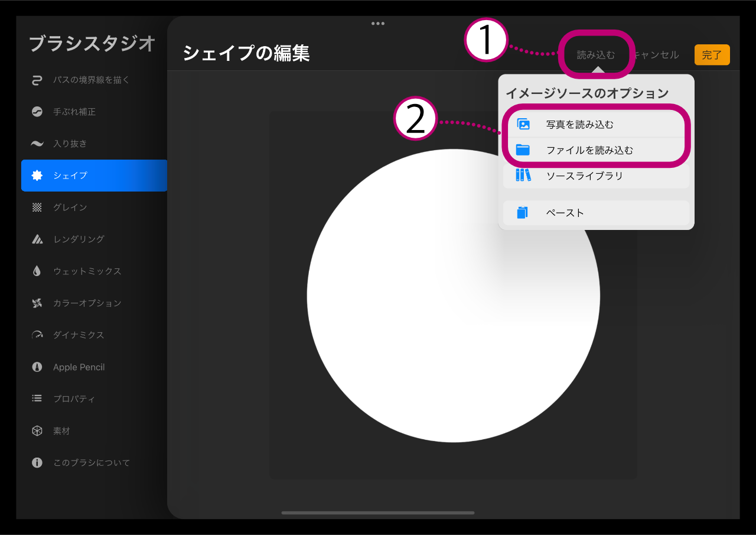The image size is (756, 535).
Task: Switch to 手ぶれ補正 section
Action: click(94, 112)
